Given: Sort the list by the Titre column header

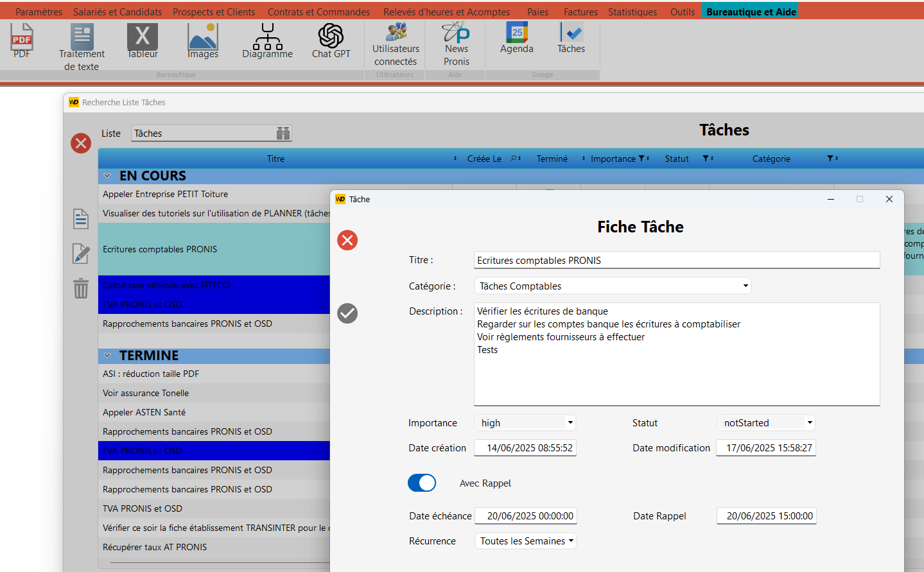Looking at the screenshot, I should pos(275,159).
